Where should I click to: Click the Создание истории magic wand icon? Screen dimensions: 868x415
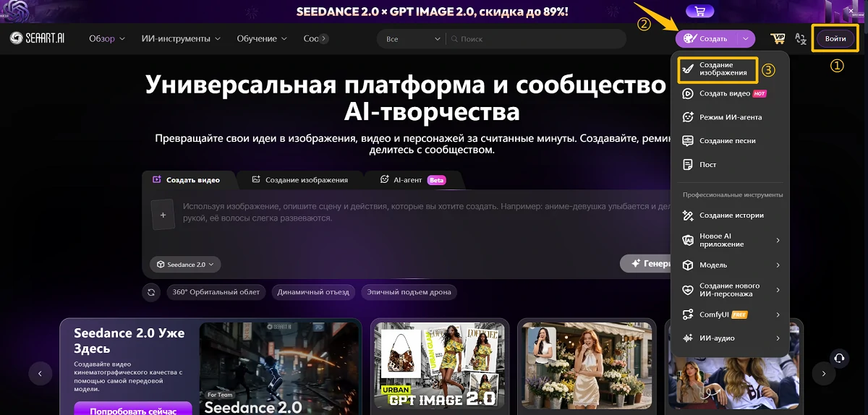point(688,215)
